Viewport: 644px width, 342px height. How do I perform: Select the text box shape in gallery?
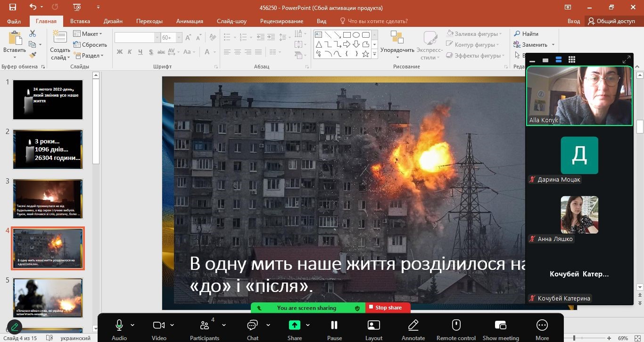pos(318,35)
